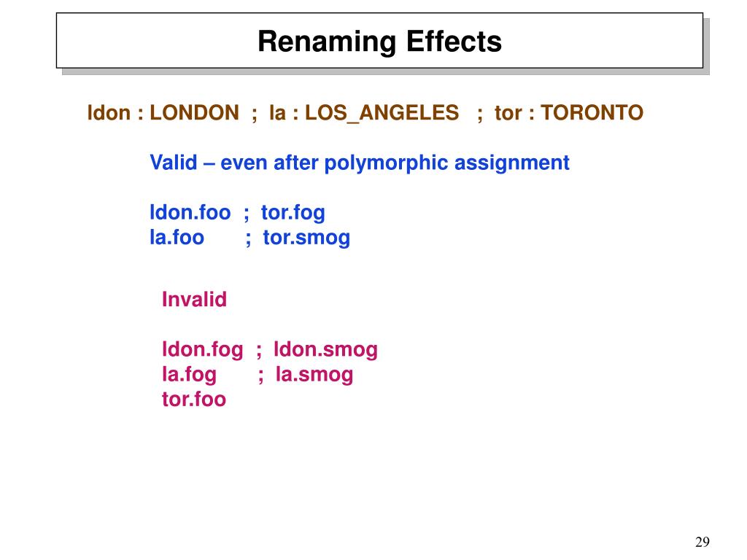Click the ldon.smog expression

(x=325, y=350)
